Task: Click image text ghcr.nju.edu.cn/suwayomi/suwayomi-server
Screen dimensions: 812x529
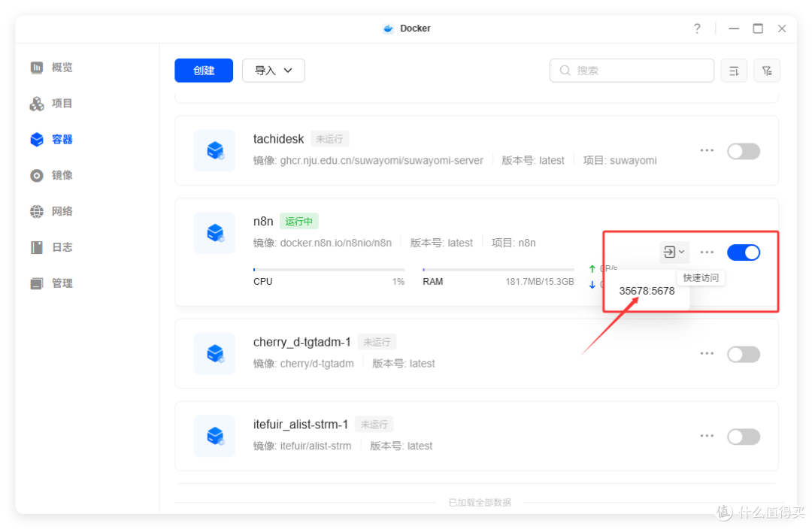Action: point(382,161)
